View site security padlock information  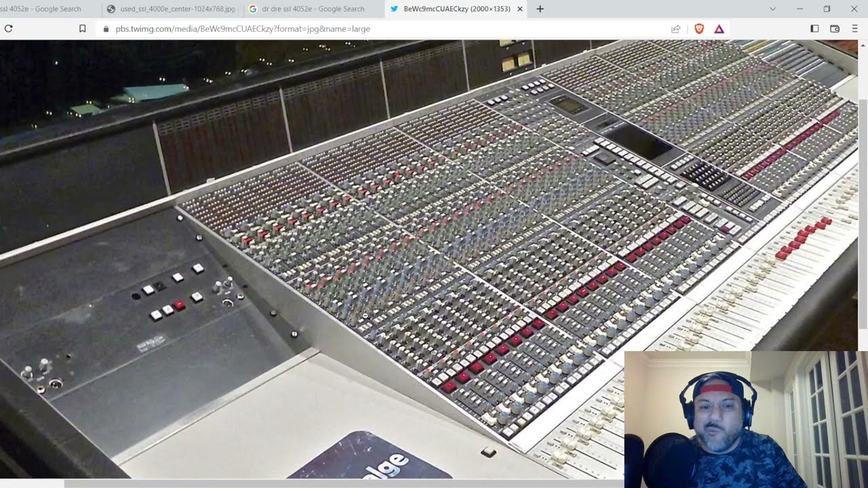tap(105, 29)
